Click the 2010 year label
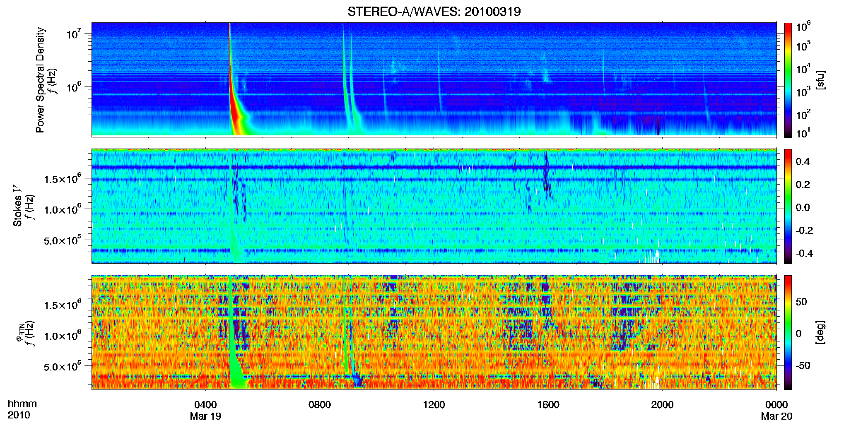This screenshot has width=868, height=447. (x=19, y=415)
